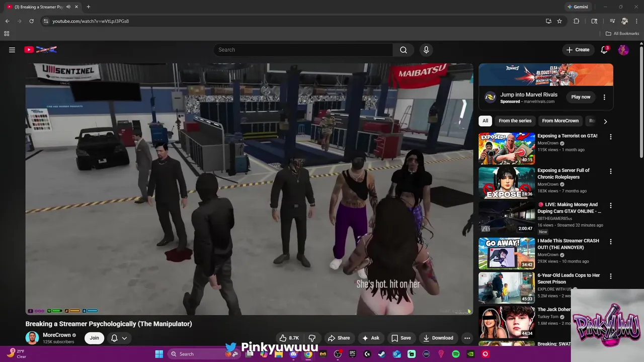Open menu for Duping Cars live video
The image size is (644, 362).
point(611,206)
